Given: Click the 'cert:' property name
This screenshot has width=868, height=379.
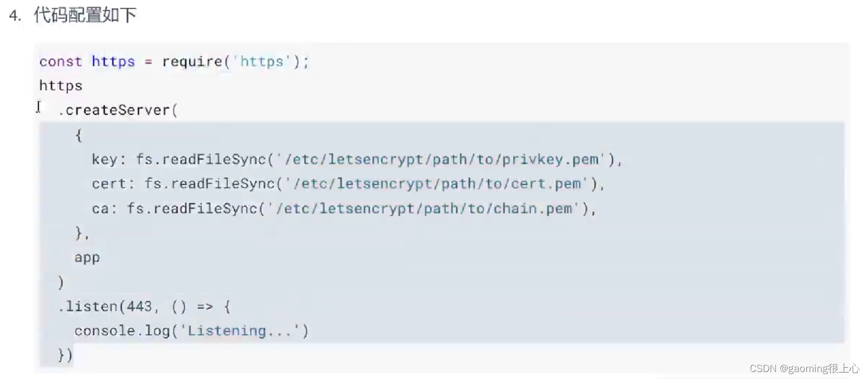Looking at the screenshot, I should pyautogui.click(x=113, y=184).
